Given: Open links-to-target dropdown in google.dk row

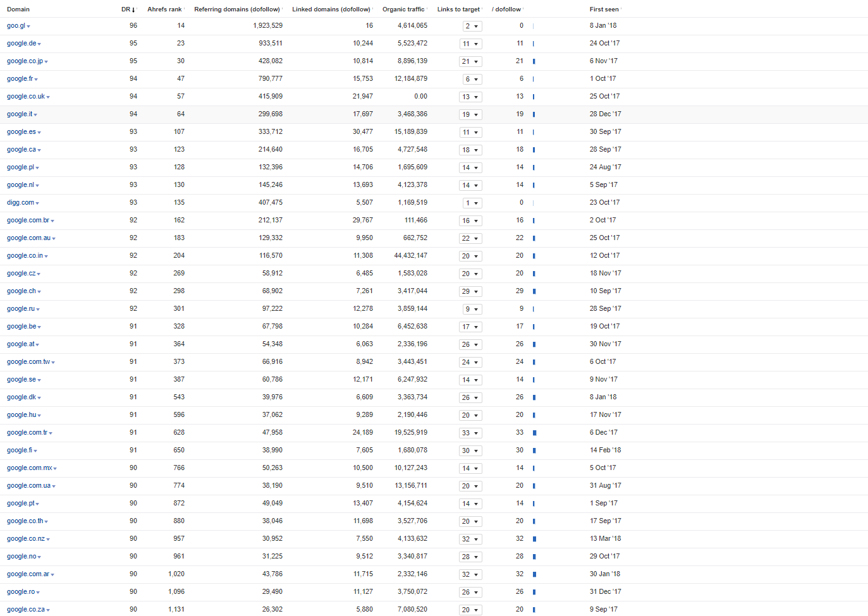Looking at the screenshot, I should (470, 397).
